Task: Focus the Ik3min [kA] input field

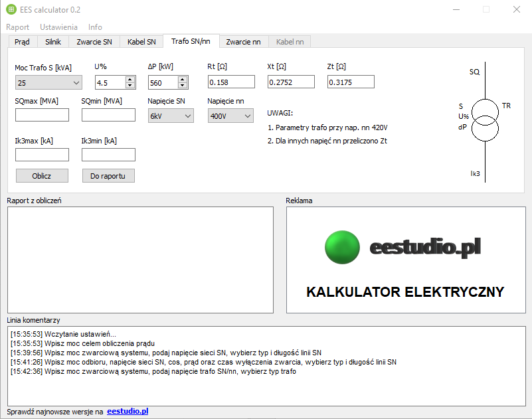Action: pyautogui.click(x=108, y=155)
